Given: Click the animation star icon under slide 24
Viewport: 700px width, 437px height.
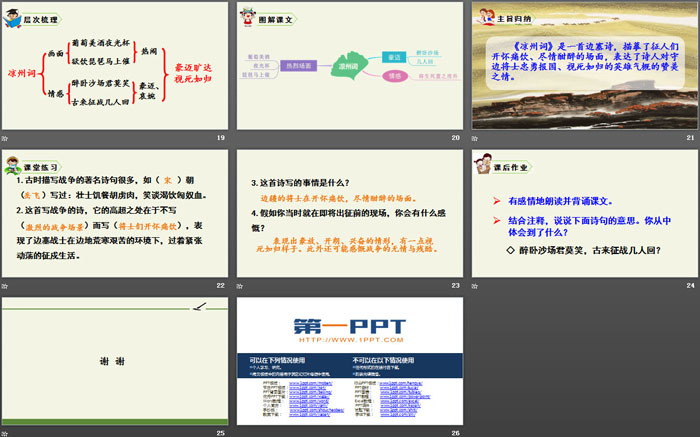Looking at the screenshot, I should point(476,285).
